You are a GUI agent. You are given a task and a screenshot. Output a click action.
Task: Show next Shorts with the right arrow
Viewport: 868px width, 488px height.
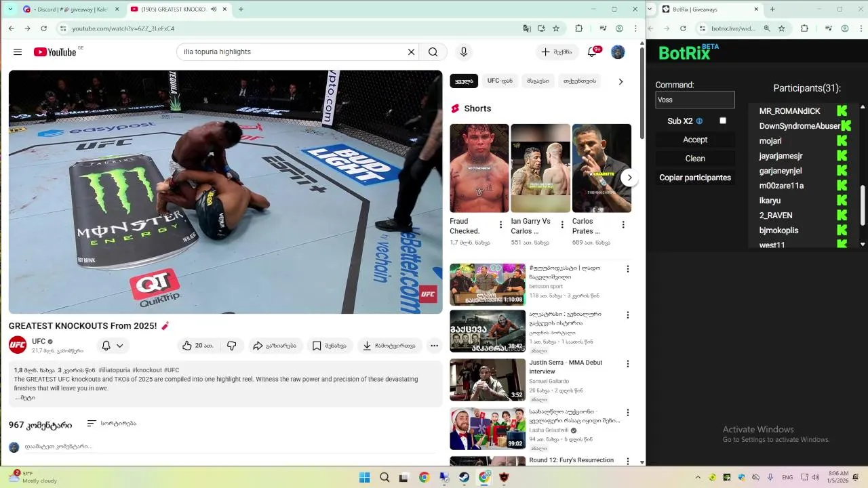coord(629,178)
